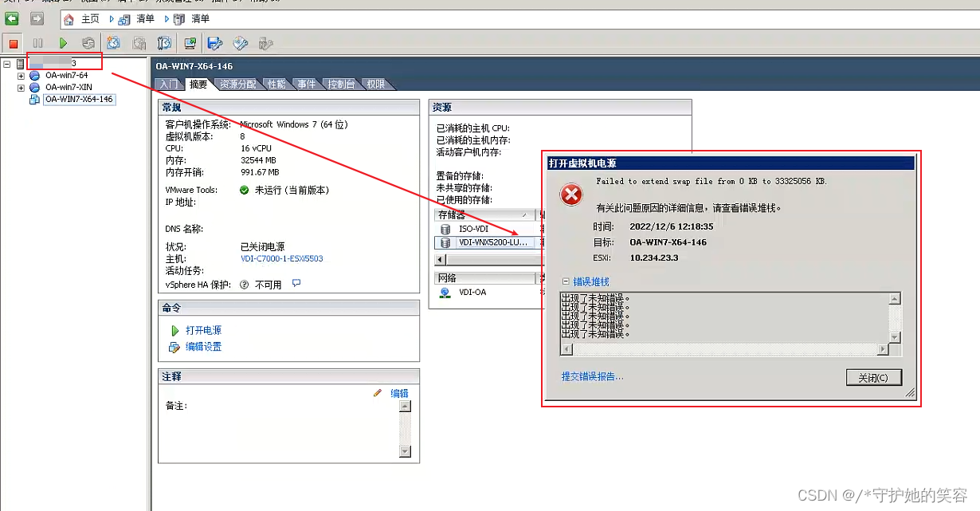Click 提交错误报告 link in dialog
This screenshot has height=511, width=980.
pos(592,376)
